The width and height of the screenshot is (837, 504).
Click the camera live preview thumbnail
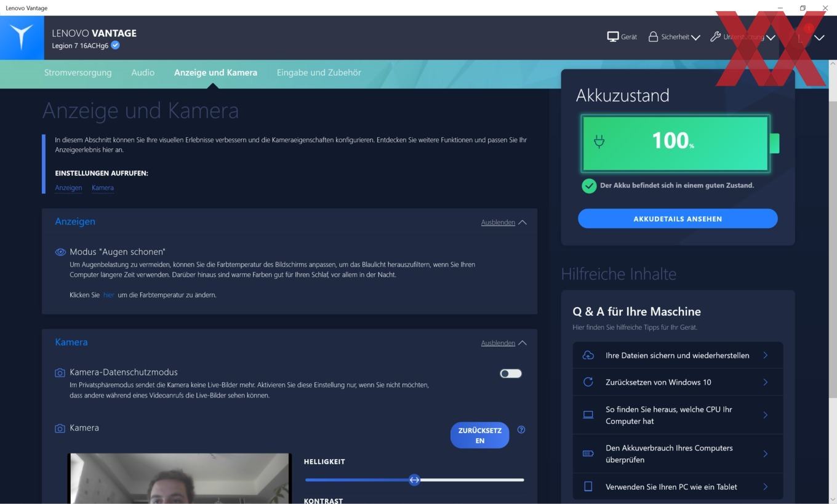(179, 478)
